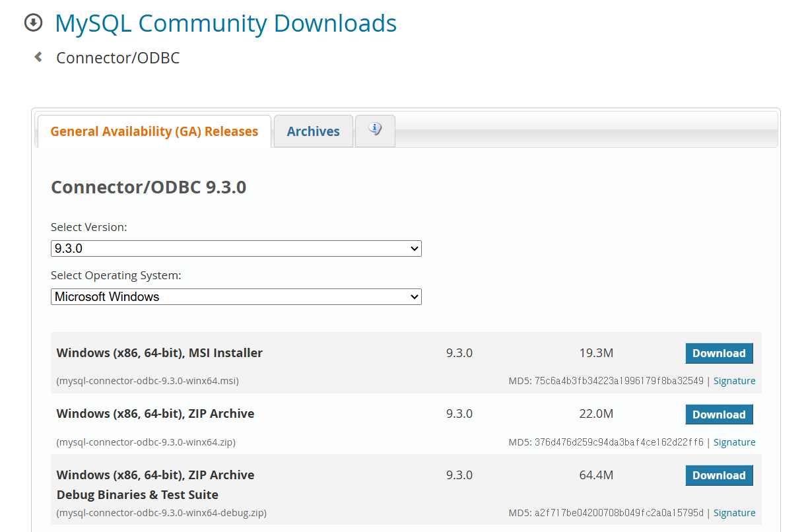Click the 22.0M file size value

point(596,414)
